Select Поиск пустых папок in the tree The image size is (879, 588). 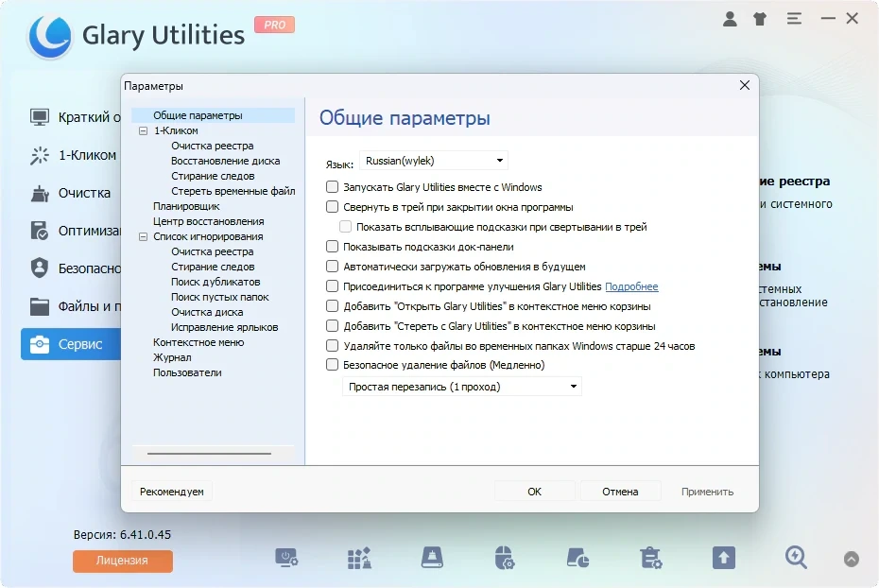pyautogui.click(x=219, y=297)
